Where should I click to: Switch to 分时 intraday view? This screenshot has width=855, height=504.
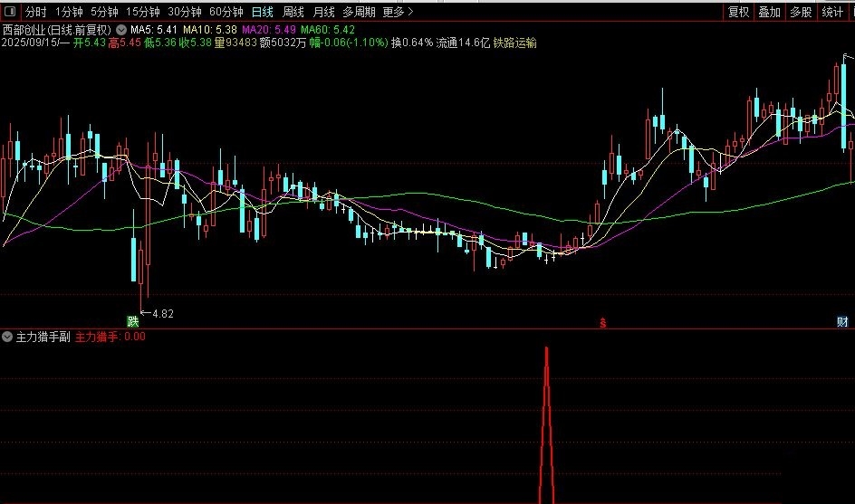point(35,12)
